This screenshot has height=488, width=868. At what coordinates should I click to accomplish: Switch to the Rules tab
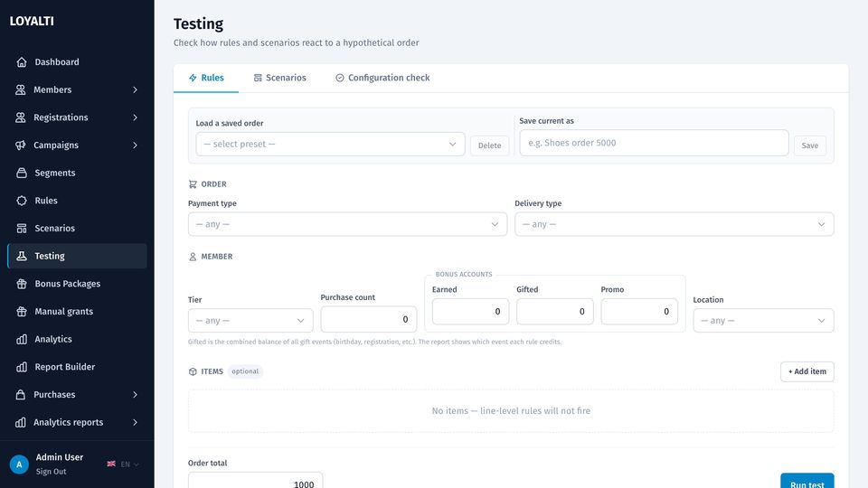pyautogui.click(x=206, y=78)
